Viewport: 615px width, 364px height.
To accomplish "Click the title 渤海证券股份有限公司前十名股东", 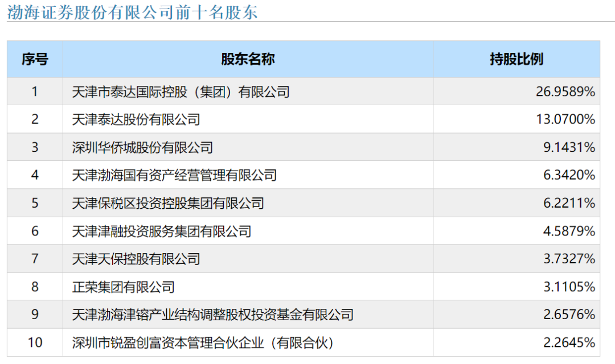I will (132, 12).
